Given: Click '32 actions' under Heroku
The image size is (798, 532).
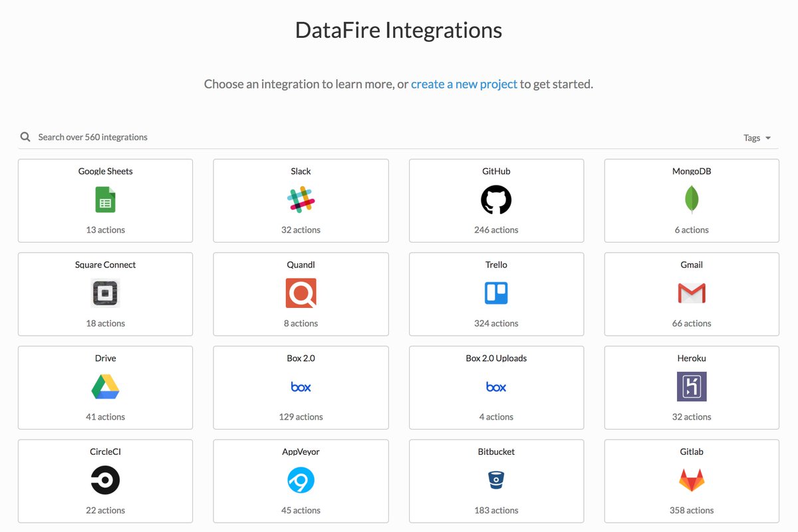Looking at the screenshot, I should (692, 417).
